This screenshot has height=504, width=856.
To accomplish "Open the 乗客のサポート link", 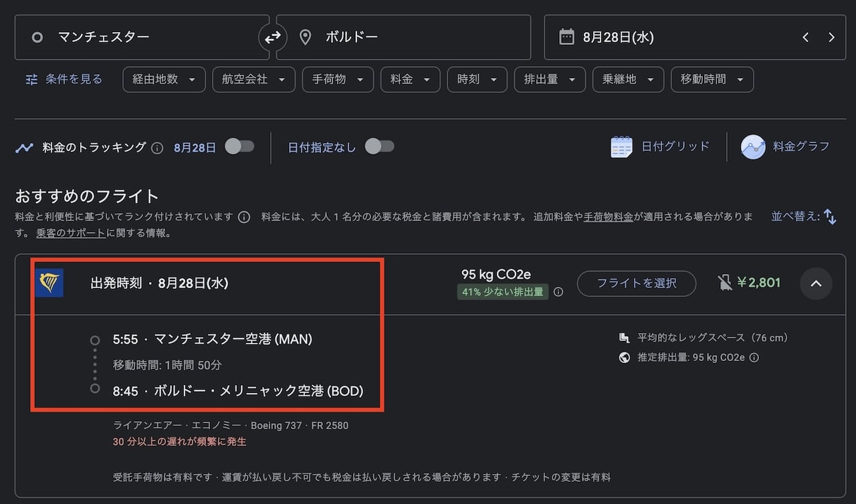I will pos(70,233).
